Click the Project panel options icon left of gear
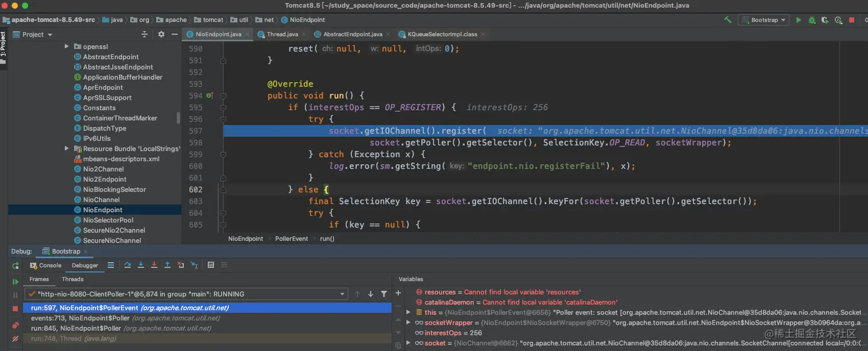The width and height of the screenshot is (868, 351). [x=145, y=34]
